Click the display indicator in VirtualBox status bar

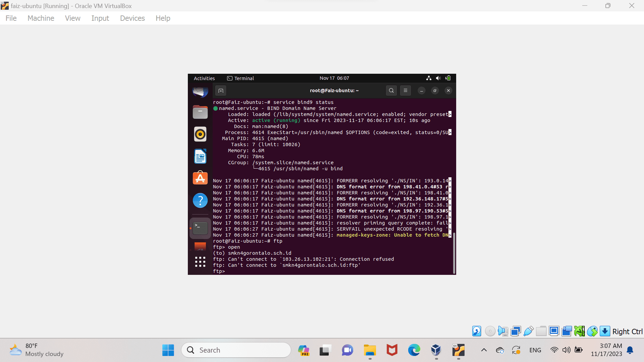(554, 331)
